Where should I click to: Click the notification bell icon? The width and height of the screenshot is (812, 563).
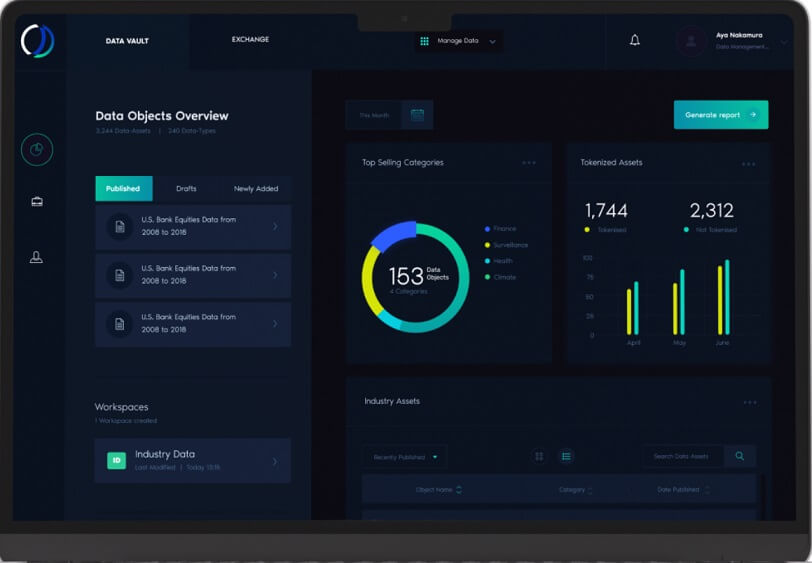coord(634,41)
